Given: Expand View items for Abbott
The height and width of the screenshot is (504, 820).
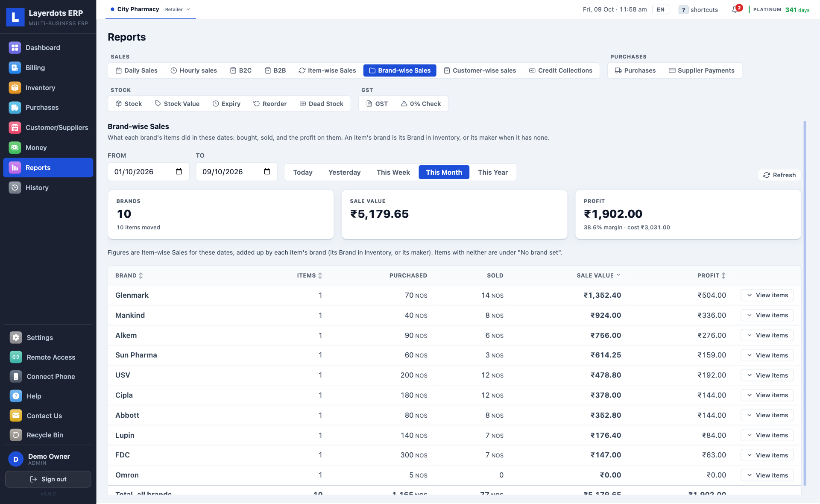Looking at the screenshot, I should pyautogui.click(x=767, y=415).
